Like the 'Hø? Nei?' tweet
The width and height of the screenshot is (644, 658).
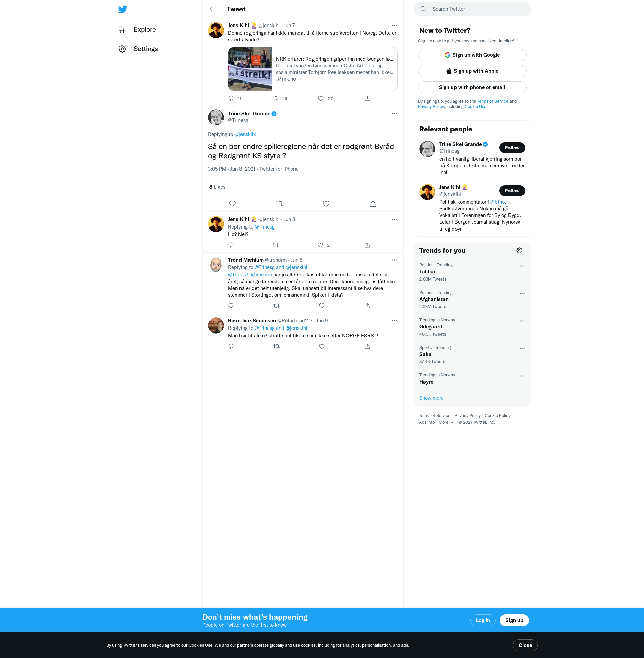click(x=320, y=245)
